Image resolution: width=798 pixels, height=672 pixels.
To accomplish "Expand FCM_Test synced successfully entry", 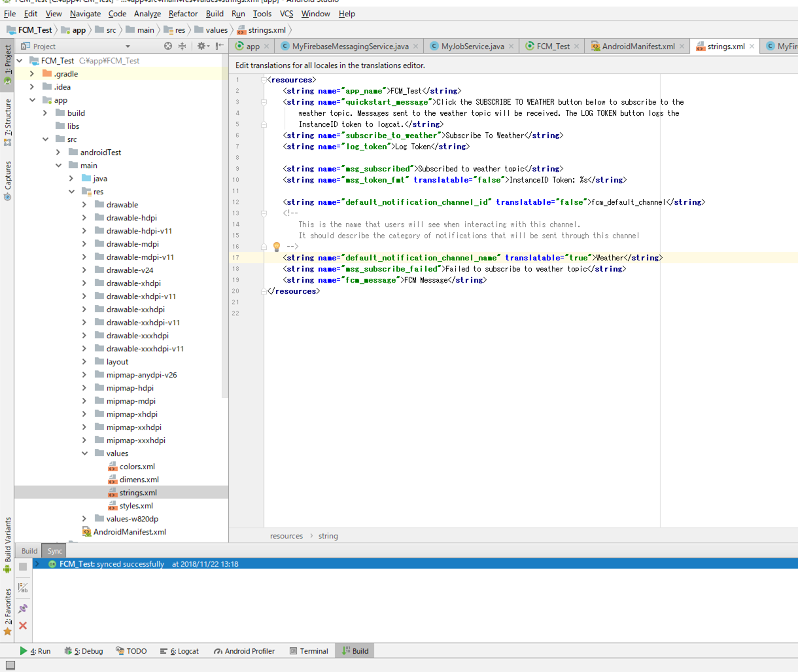I will 37,564.
